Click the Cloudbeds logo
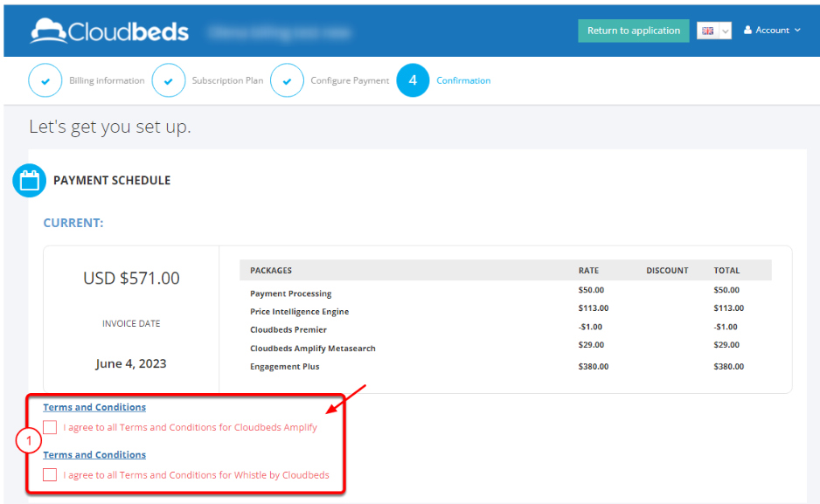 coord(109,31)
